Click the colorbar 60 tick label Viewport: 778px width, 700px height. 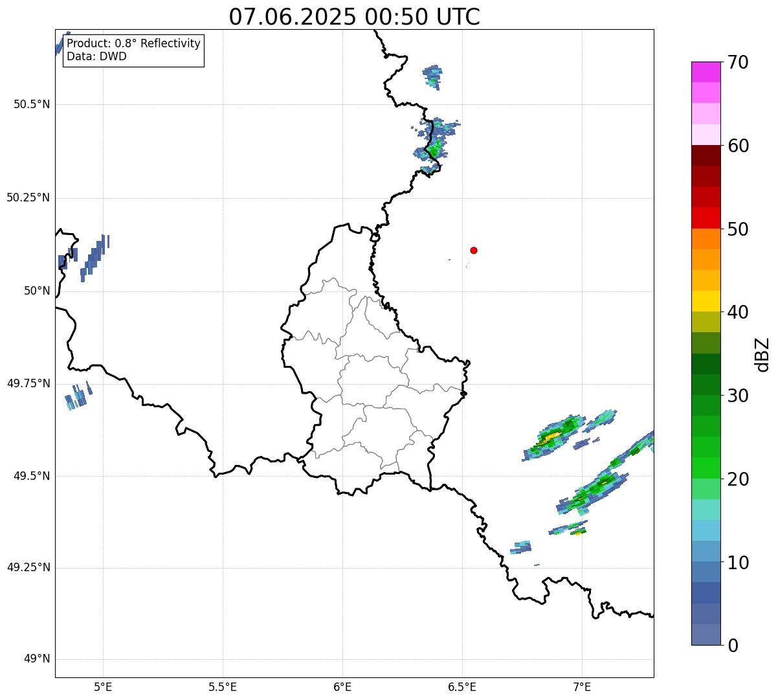(738, 146)
